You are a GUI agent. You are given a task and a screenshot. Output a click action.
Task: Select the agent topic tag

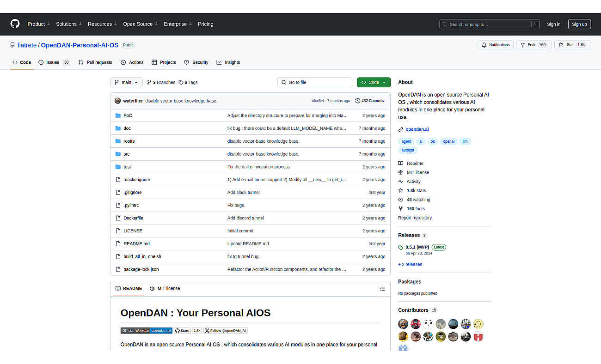[406, 141]
